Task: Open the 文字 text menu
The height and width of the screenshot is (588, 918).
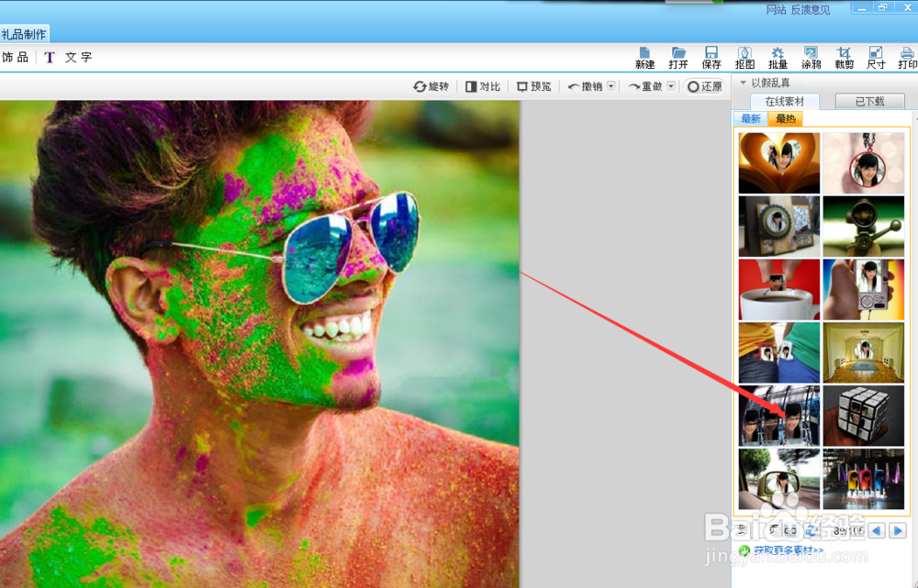Action: [78, 58]
